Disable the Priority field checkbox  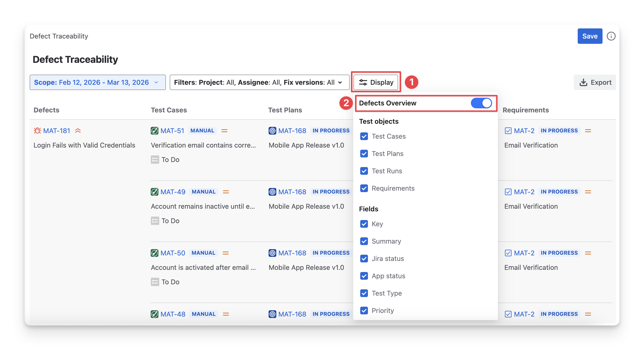point(364,311)
